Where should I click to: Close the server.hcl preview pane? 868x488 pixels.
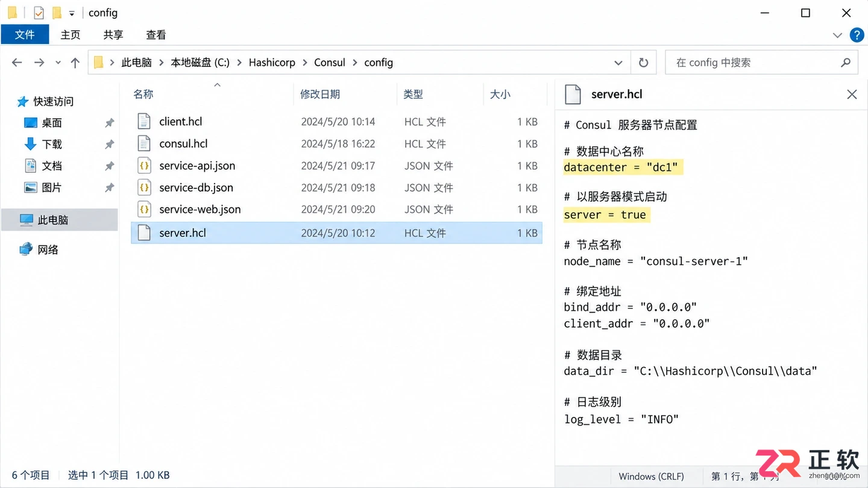click(x=852, y=94)
